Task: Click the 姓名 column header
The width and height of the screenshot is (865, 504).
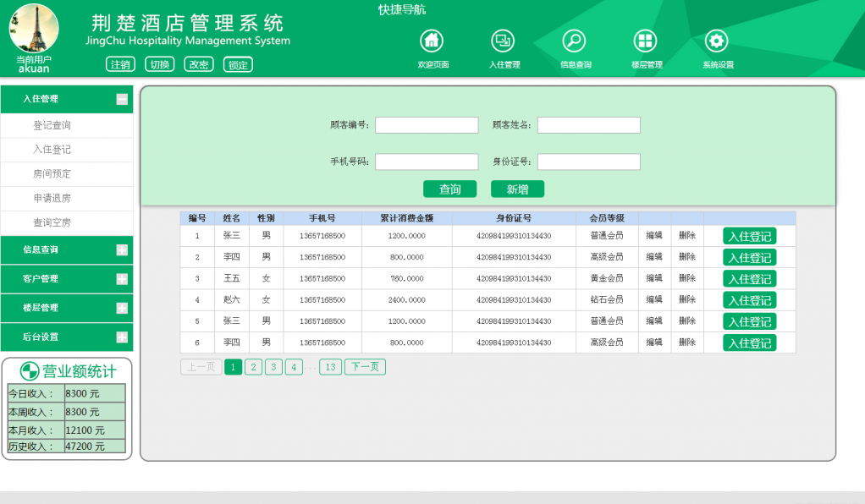Action: 232,218
